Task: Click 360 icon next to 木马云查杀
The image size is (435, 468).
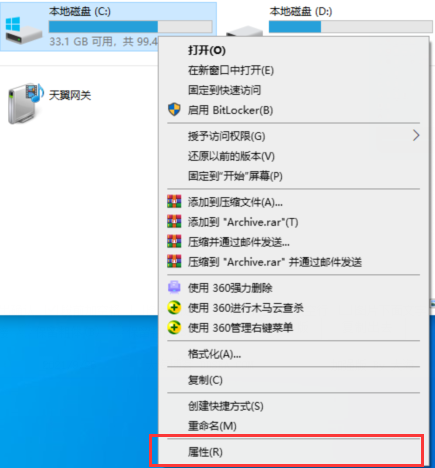Action: (x=174, y=308)
